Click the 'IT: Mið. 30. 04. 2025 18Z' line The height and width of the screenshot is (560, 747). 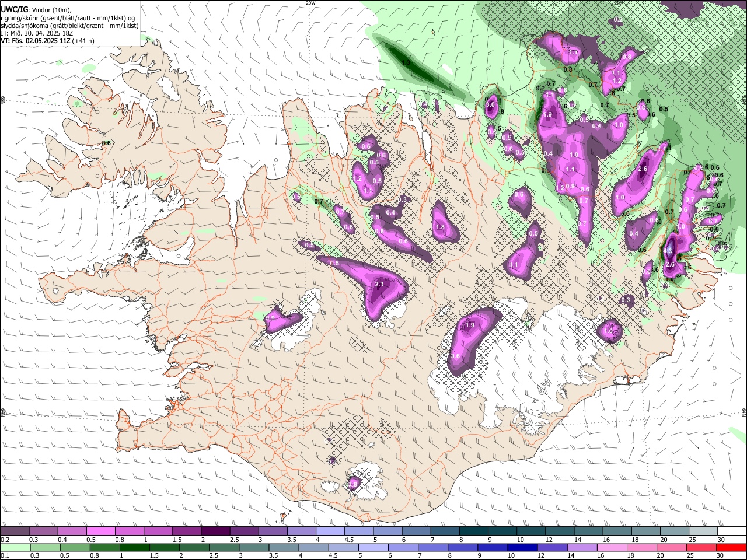click(x=37, y=33)
